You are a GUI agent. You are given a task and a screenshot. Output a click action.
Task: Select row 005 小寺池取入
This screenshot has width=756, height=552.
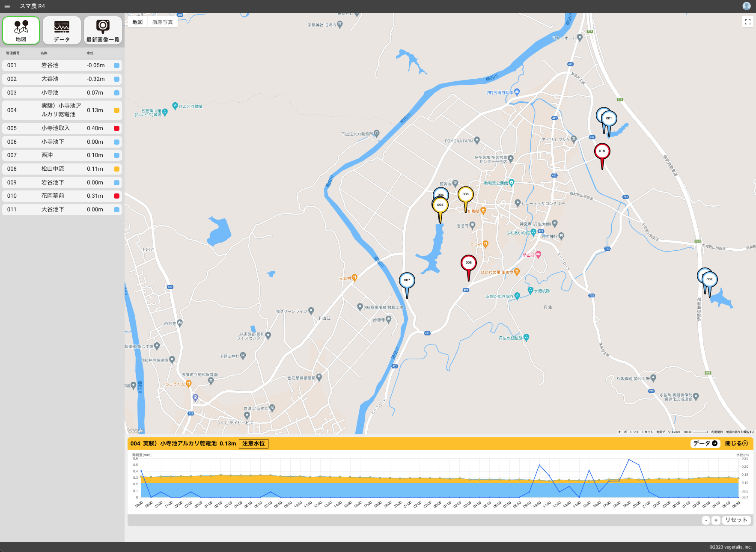point(62,128)
